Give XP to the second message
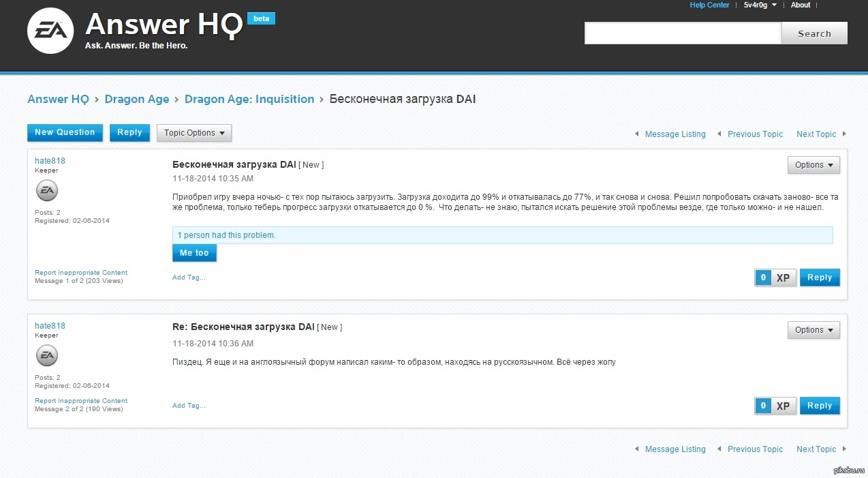Screen dimensions: 868x478 [x=784, y=406]
